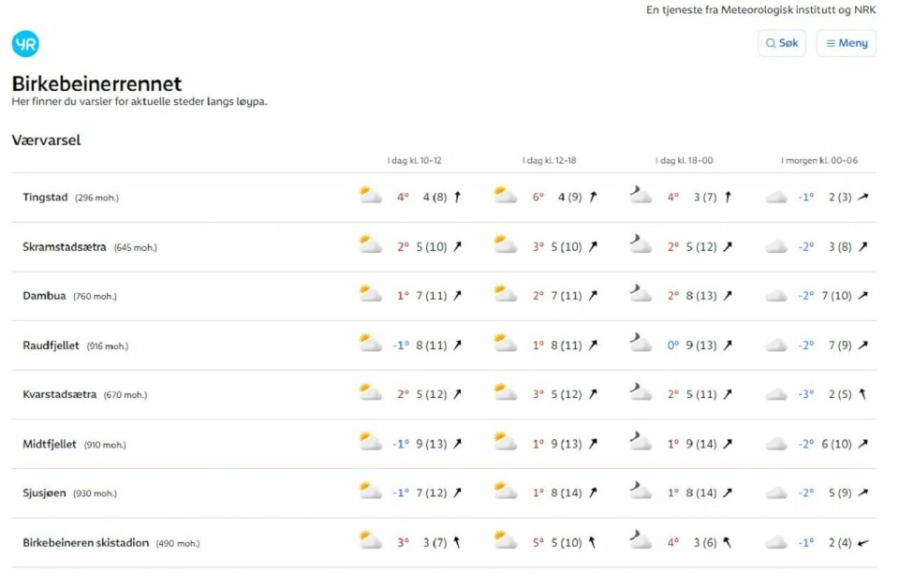Go to the Midtfjellet forecast
Viewport: 899px width, 588px height.
coord(51,444)
